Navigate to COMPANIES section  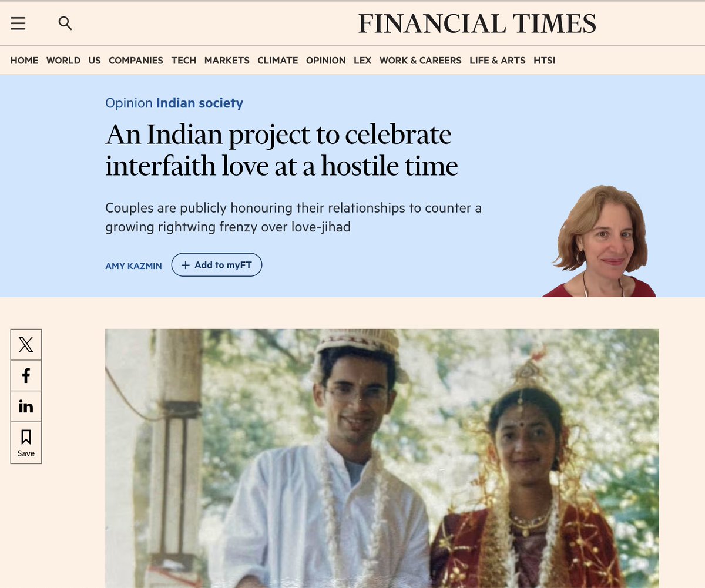point(136,61)
